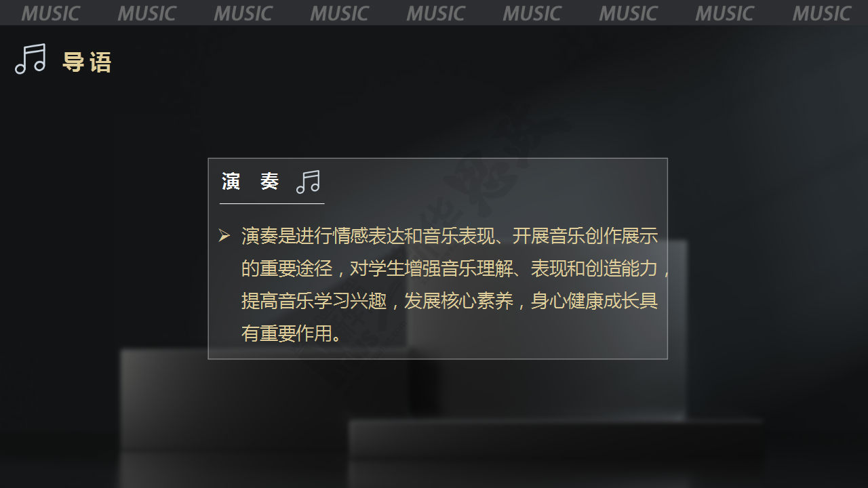The image size is (868, 488).
Task: Click the fifth MUSIC word in top banner
Action: [x=435, y=14]
